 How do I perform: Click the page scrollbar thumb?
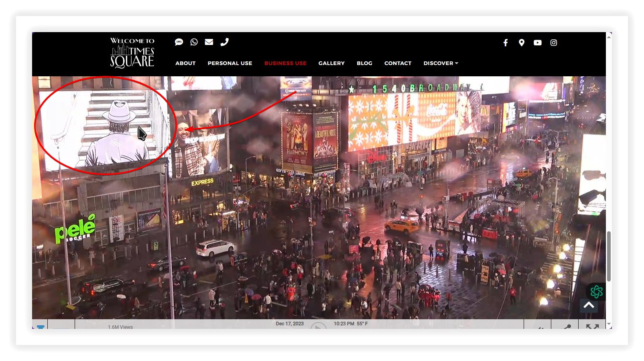(x=609, y=256)
